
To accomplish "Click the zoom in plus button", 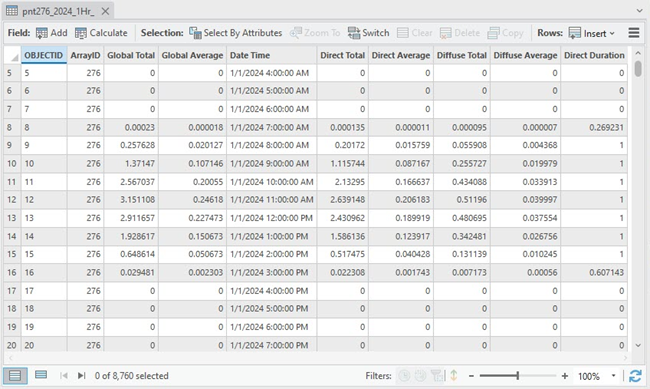I will [565, 376].
